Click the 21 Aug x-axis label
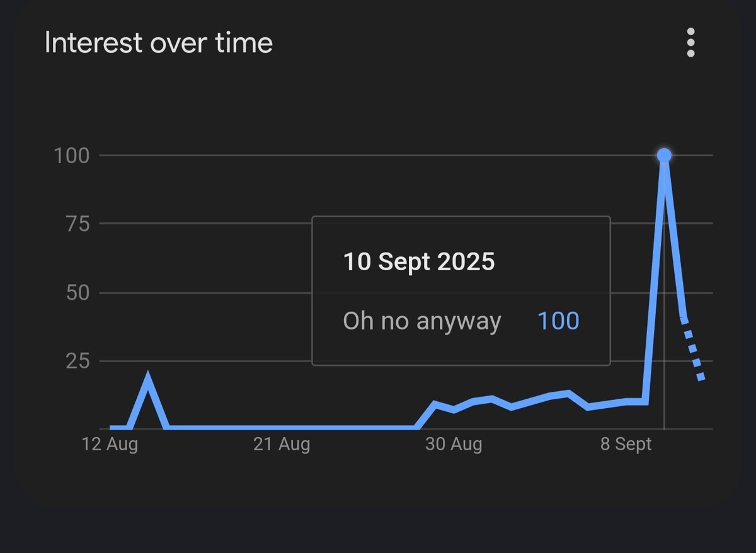This screenshot has width=756, height=553. point(282,444)
